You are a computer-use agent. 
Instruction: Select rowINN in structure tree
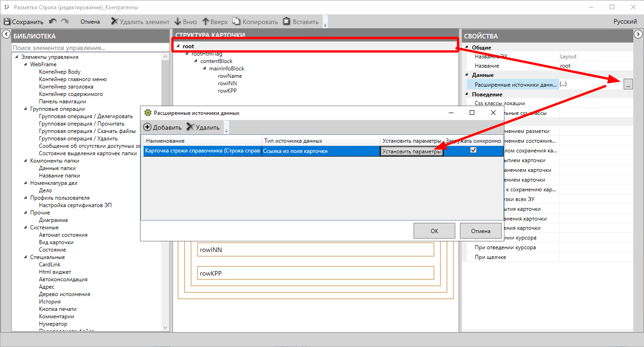tap(228, 83)
